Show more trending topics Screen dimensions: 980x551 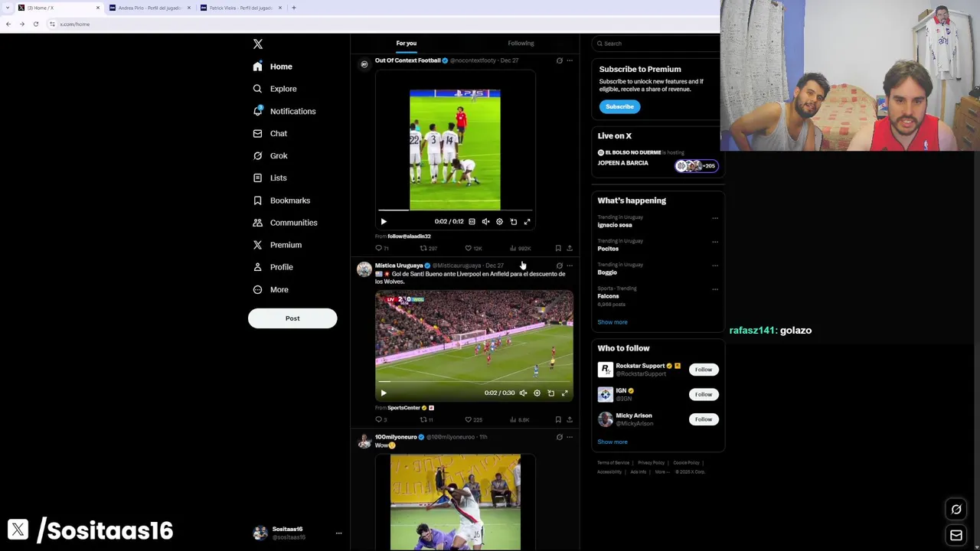[612, 322]
